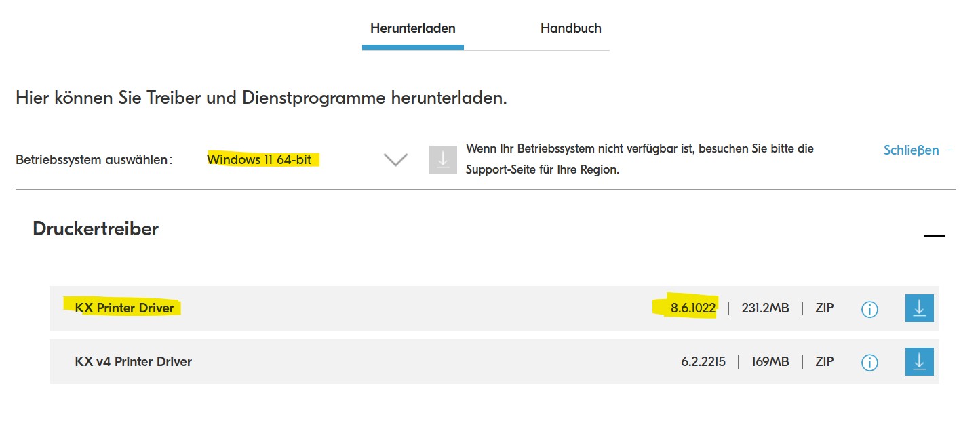
Task: Click the gray download icon beside the chevron
Action: pos(443,159)
